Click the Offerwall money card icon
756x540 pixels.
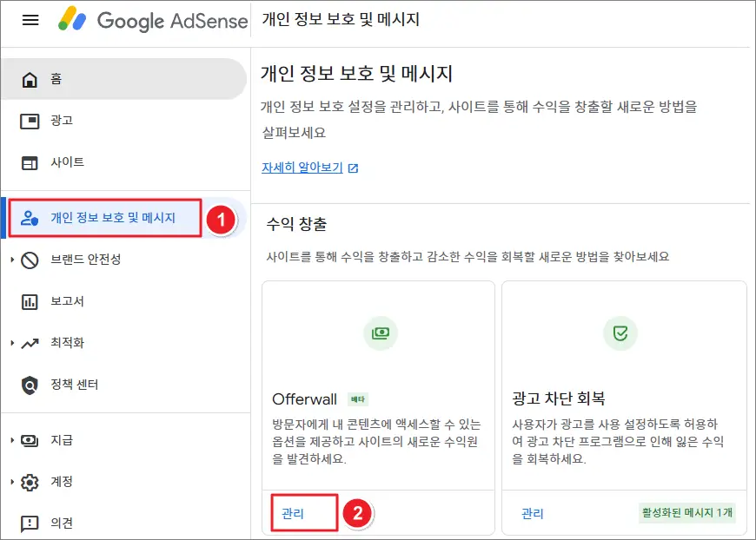click(x=378, y=333)
